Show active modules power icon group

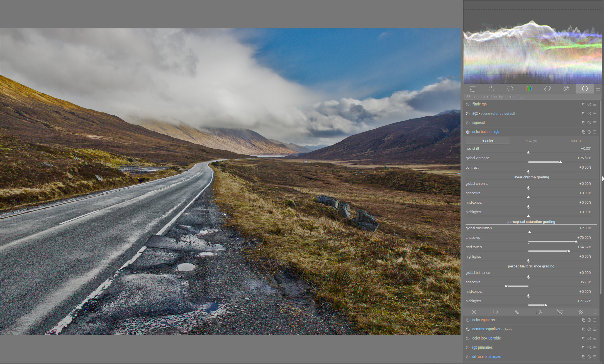491,89
